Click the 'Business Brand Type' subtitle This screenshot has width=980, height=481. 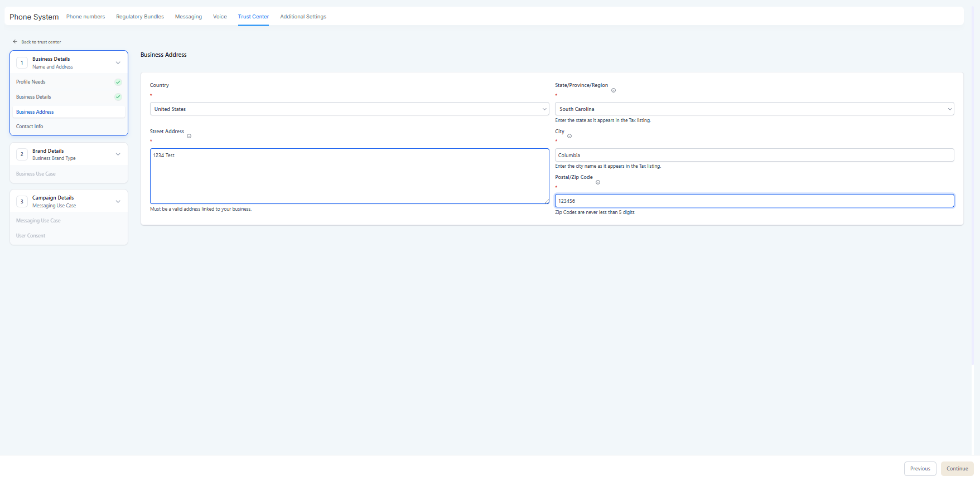click(54, 158)
